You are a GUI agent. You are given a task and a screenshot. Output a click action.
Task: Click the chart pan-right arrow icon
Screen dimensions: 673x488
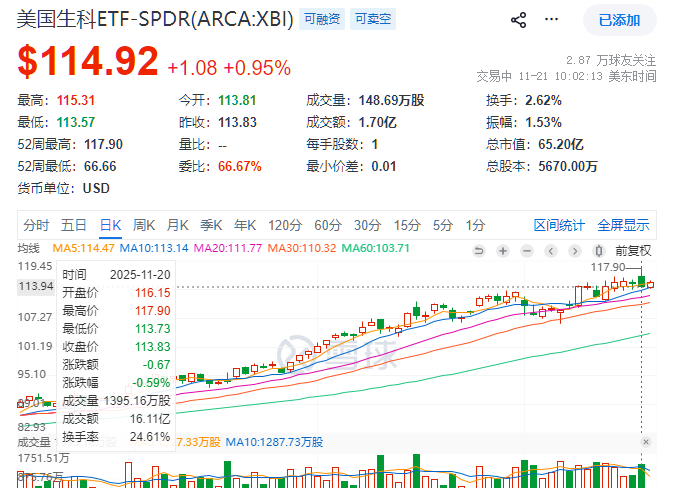click(x=575, y=251)
